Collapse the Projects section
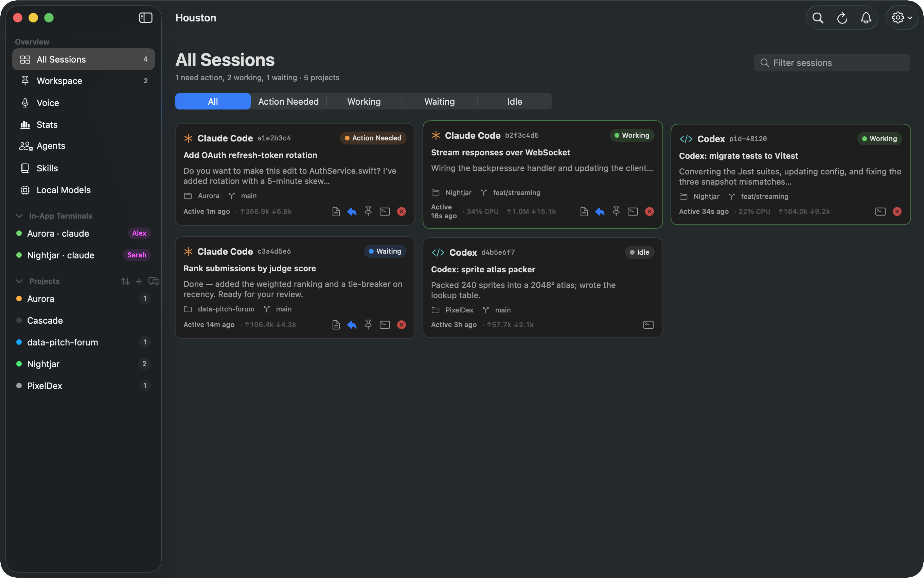Screen dimensions: 924x578 [x=19, y=282]
